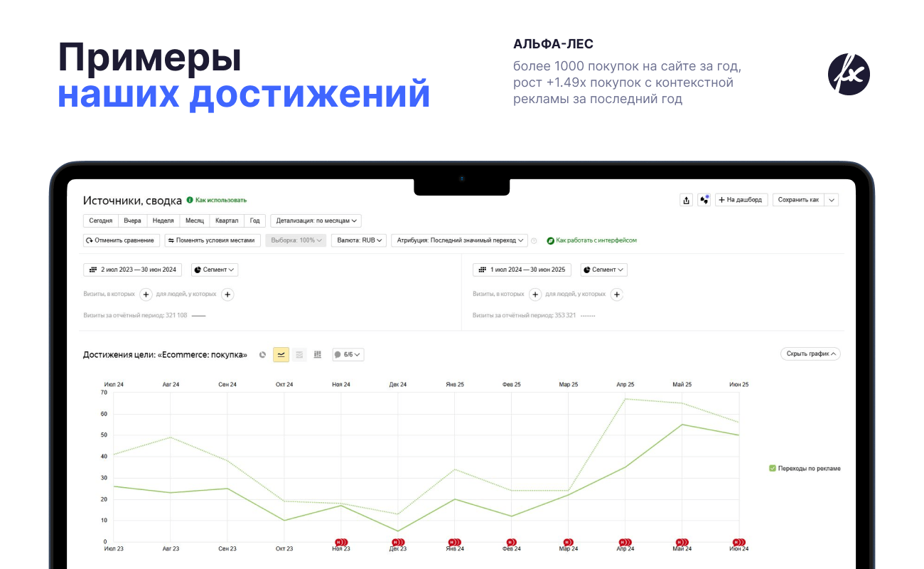Select the Сегодня period tab
The width and height of the screenshot is (924, 569).
pyautogui.click(x=101, y=220)
